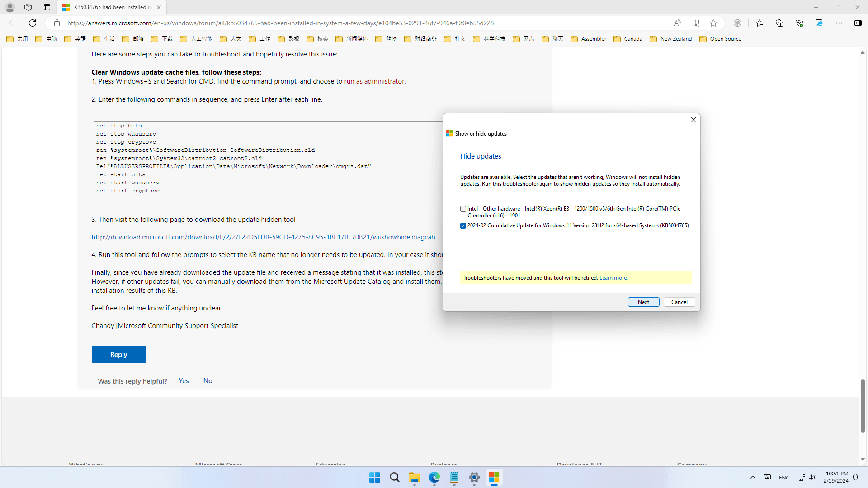Add this page to favorites star
Viewport: 868px width, 488px height.
click(713, 23)
